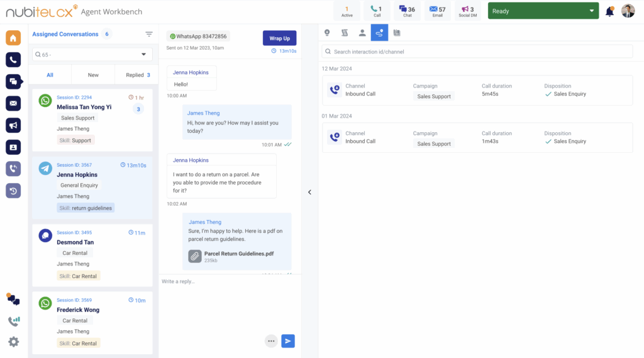Open the Ready status dropdown
Screen dimensions: 644x358
click(x=543, y=11)
